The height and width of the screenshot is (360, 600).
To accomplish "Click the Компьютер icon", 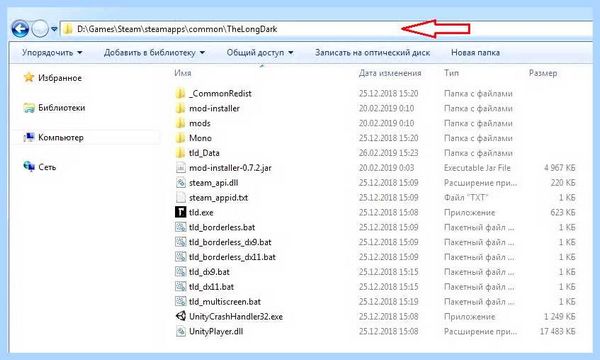I will [x=29, y=137].
